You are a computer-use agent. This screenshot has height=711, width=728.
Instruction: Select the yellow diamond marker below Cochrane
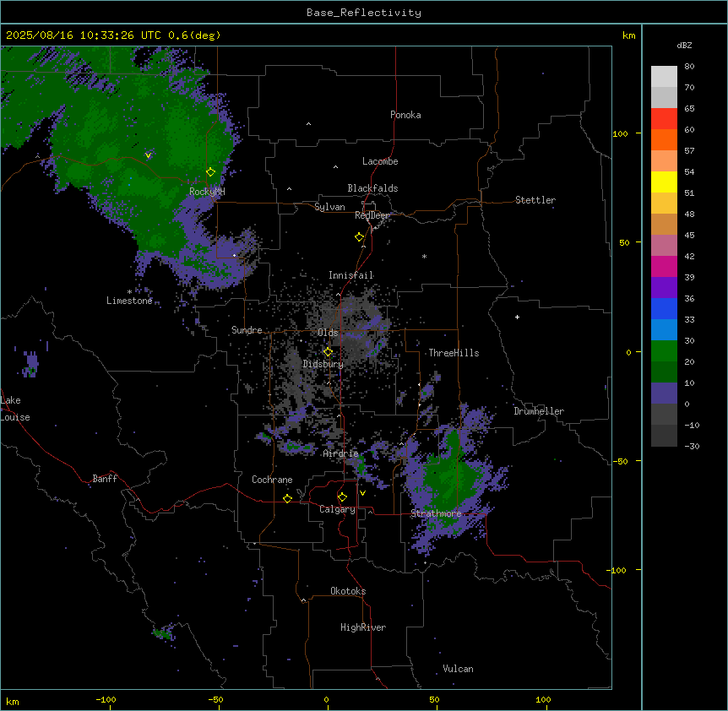pyautogui.click(x=287, y=498)
